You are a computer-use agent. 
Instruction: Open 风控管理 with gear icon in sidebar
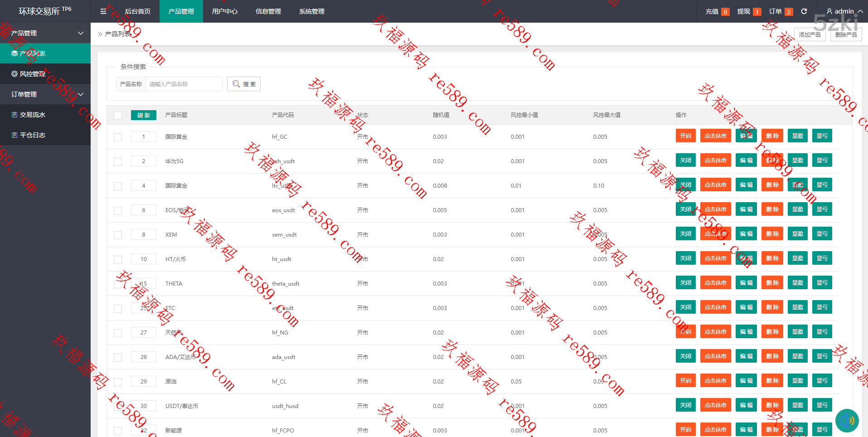pyautogui.click(x=33, y=74)
